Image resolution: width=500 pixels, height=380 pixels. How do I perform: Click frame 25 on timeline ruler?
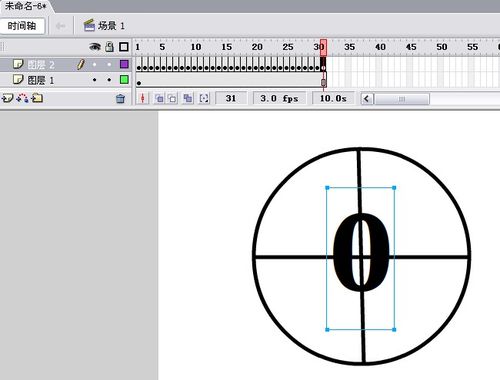coord(288,47)
